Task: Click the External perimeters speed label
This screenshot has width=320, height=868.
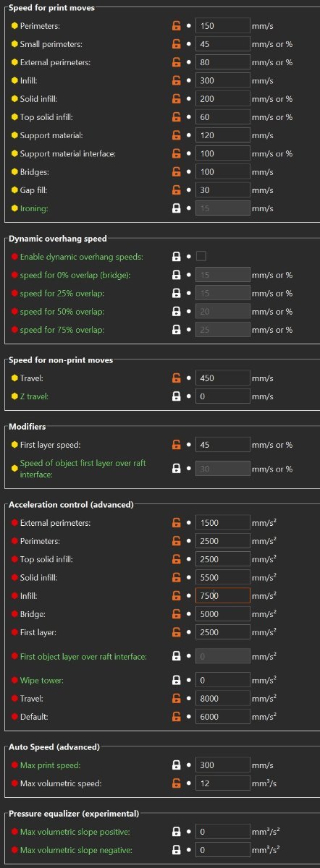Action: point(55,62)
